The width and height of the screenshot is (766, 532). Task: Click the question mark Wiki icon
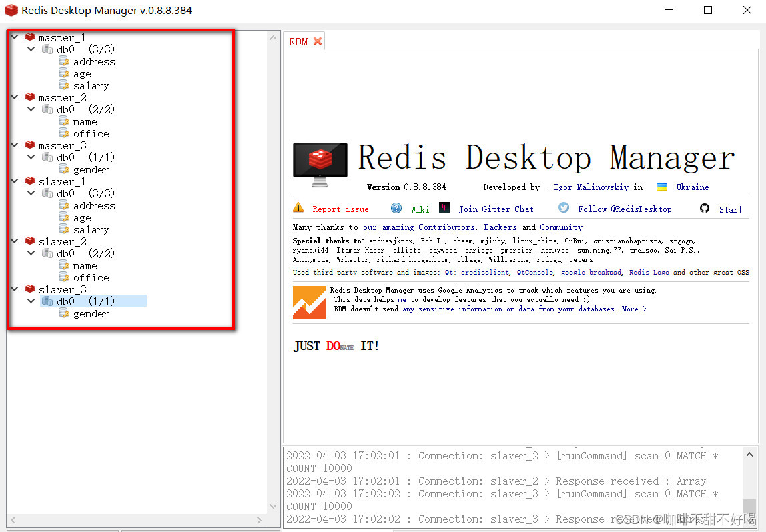point(396,209)
